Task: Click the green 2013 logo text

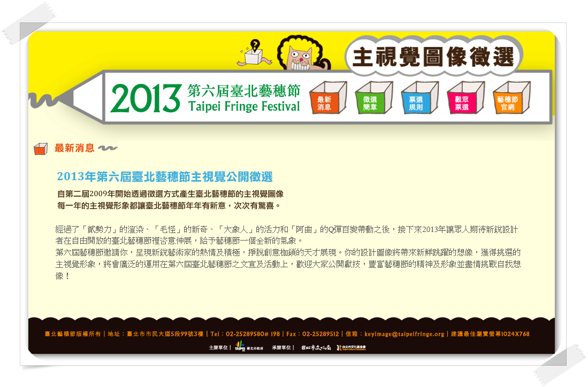Action: tap(145, 98)
